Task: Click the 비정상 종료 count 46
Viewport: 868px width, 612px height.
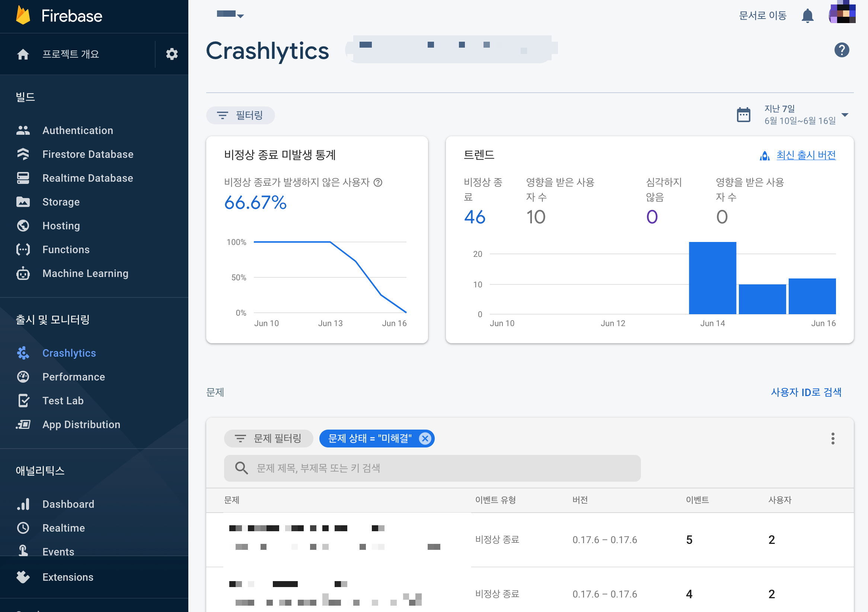Action: click(475, 217)
